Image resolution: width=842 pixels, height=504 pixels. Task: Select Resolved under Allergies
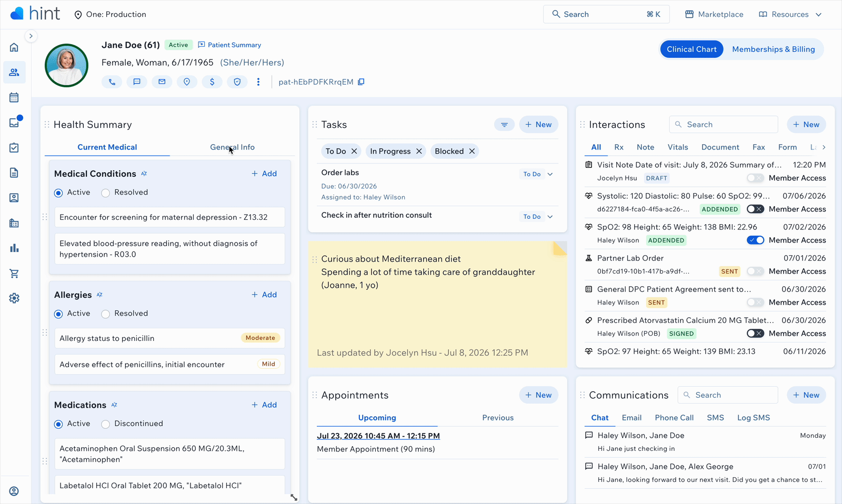pos(105,314)
